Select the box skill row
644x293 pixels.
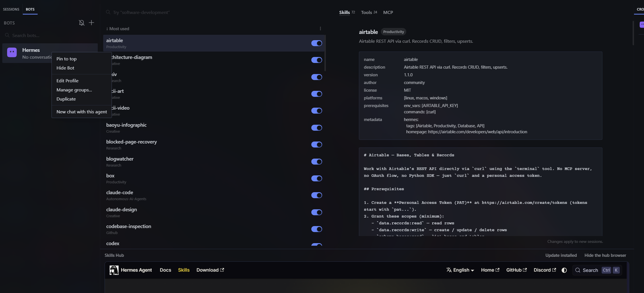point(214,178)
